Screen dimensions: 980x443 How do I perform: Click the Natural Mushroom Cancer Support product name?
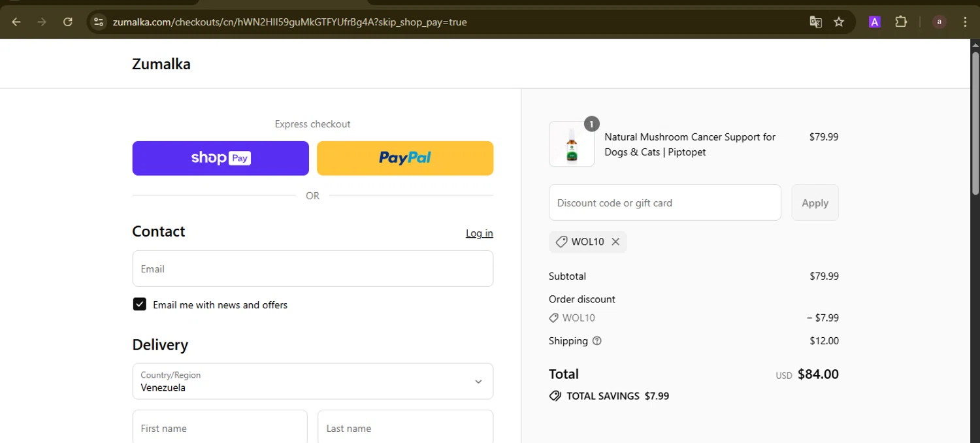[x=690, y=144]
